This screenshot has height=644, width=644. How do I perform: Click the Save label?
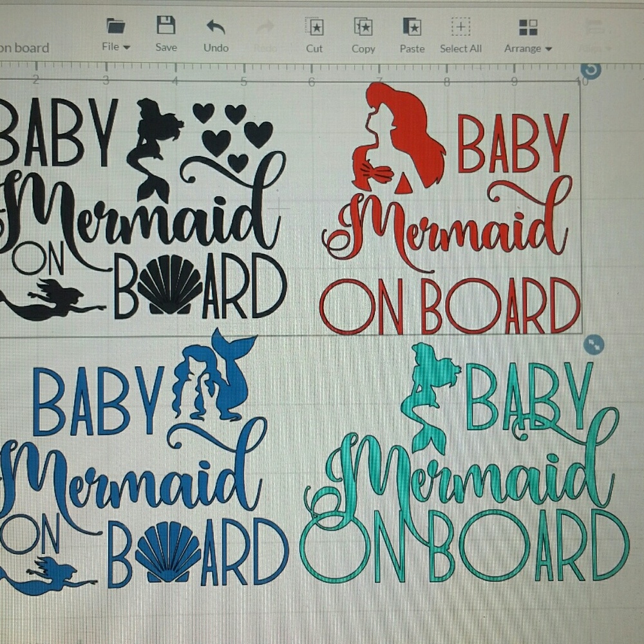click(166, 47)
